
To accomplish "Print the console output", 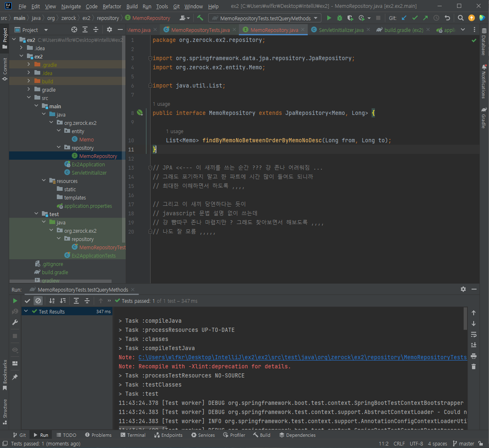I will coord(474,356).
